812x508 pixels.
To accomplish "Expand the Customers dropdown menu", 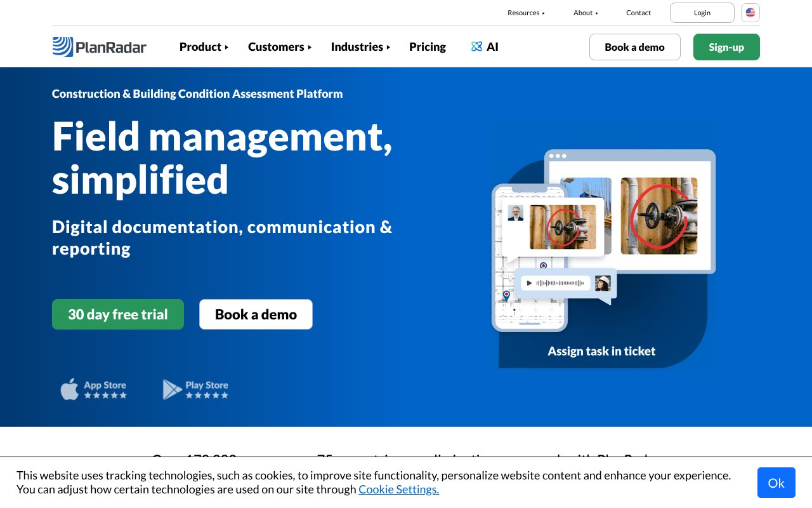I will click(x=280, y=47).
